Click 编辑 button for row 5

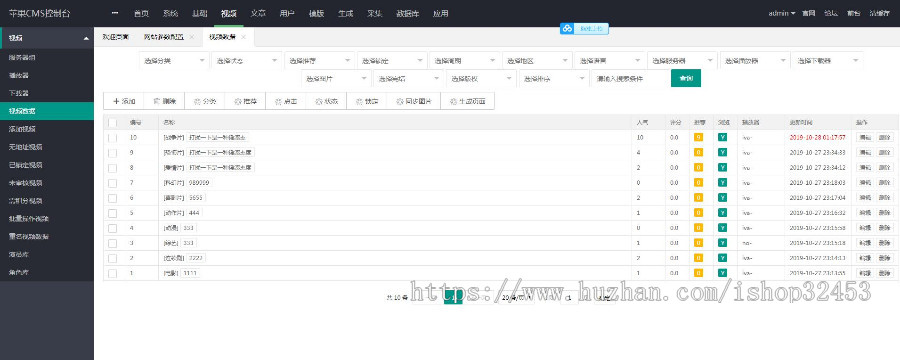click(864, 212)
